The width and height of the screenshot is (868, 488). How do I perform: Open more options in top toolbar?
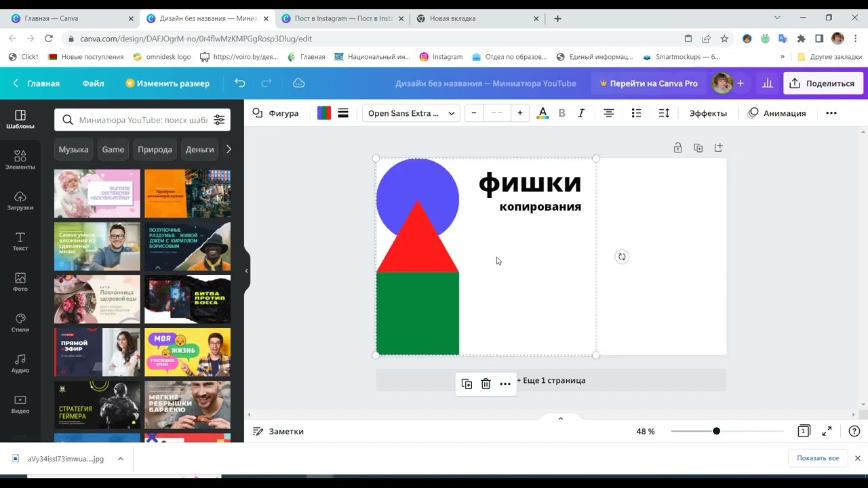click(831, 113)
